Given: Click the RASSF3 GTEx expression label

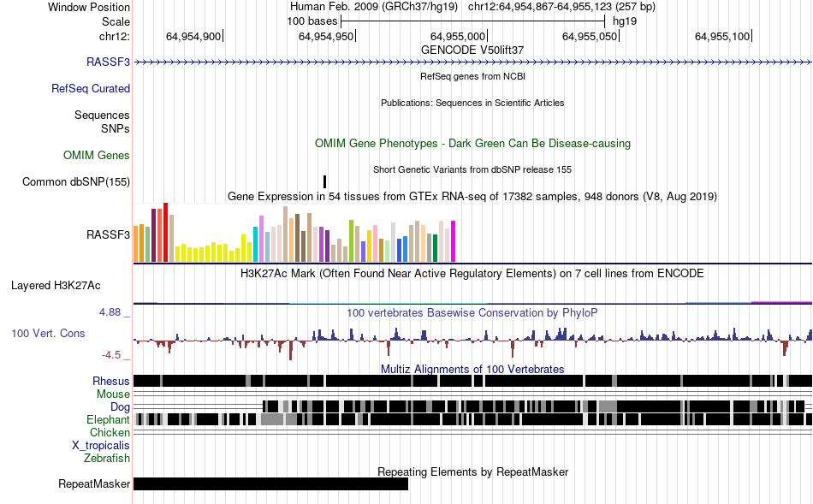Looking at the screenshot, I should [108, 234].
